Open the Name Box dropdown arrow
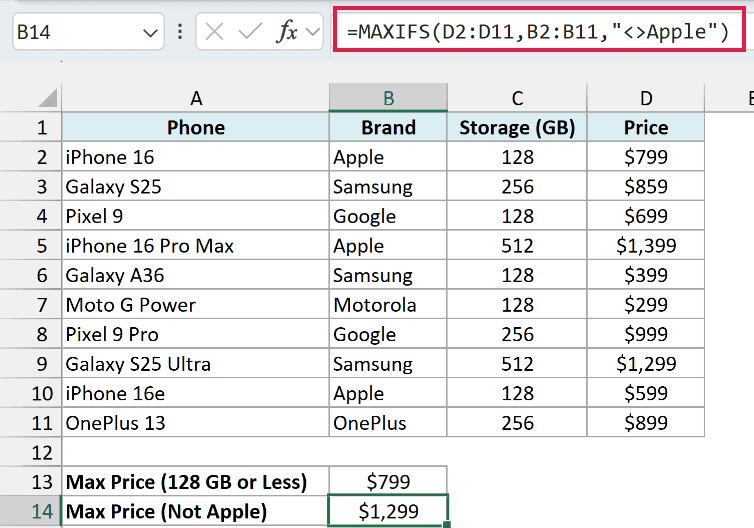Image resolution: width=754 pixels, height=528 pixels. pos(150,33)
